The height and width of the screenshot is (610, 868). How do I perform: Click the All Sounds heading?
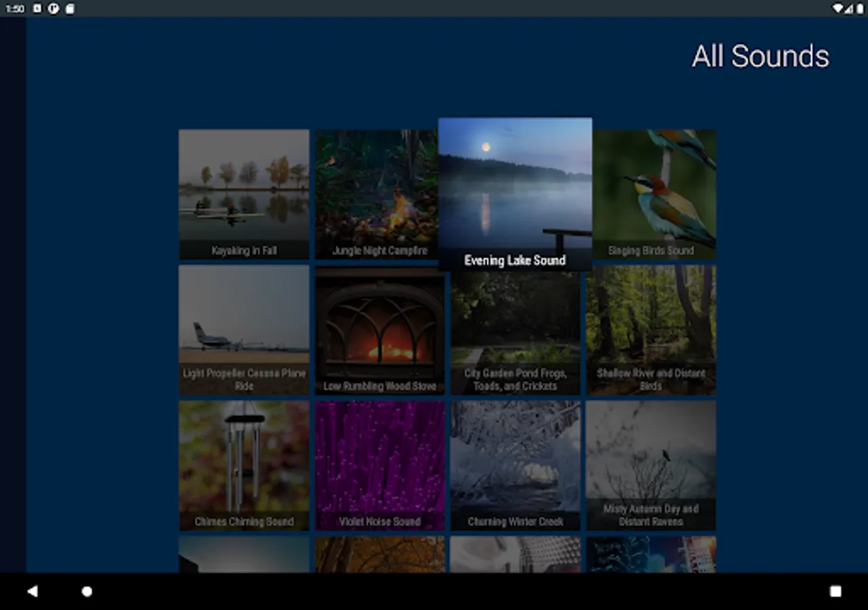point(759,56)
